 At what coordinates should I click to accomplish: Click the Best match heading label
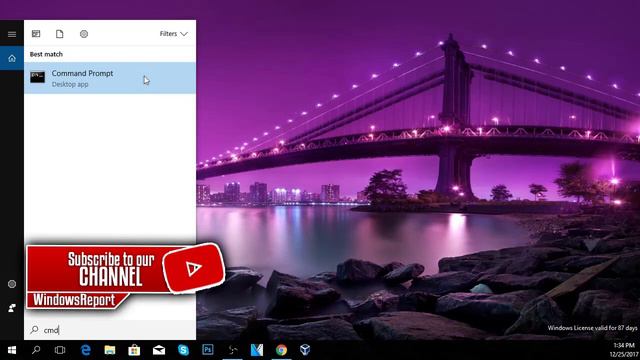pyautogui.click(x=46, y=54)
